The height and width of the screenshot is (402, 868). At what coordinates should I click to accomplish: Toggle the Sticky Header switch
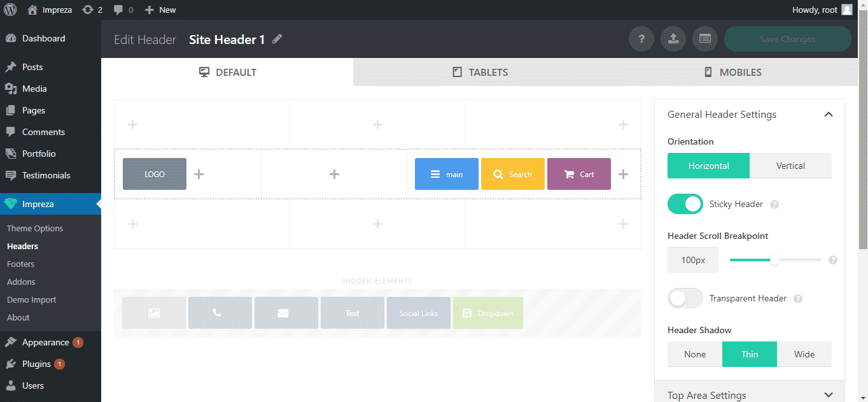click(x=685, y=204)
